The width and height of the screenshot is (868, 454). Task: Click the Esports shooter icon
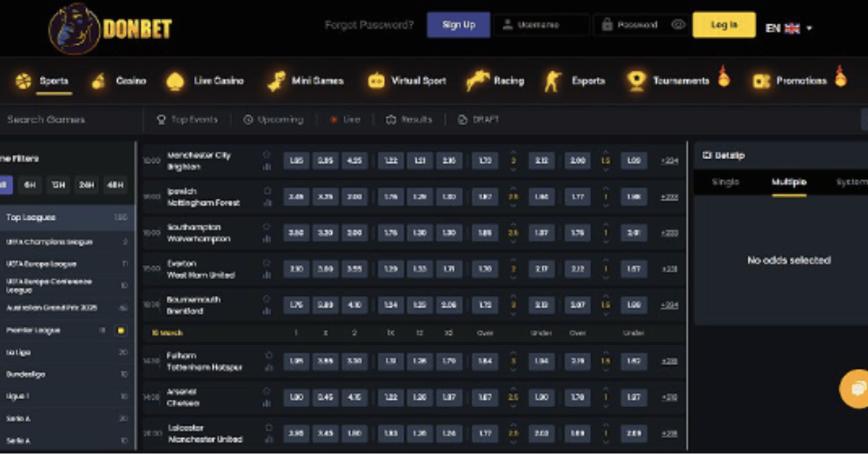click(553, 81)
